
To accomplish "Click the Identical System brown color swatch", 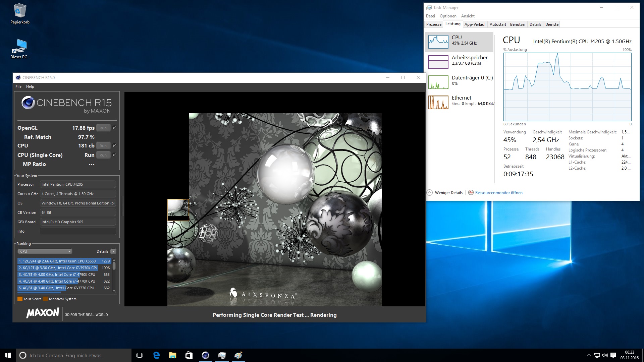I will [45, 299].
